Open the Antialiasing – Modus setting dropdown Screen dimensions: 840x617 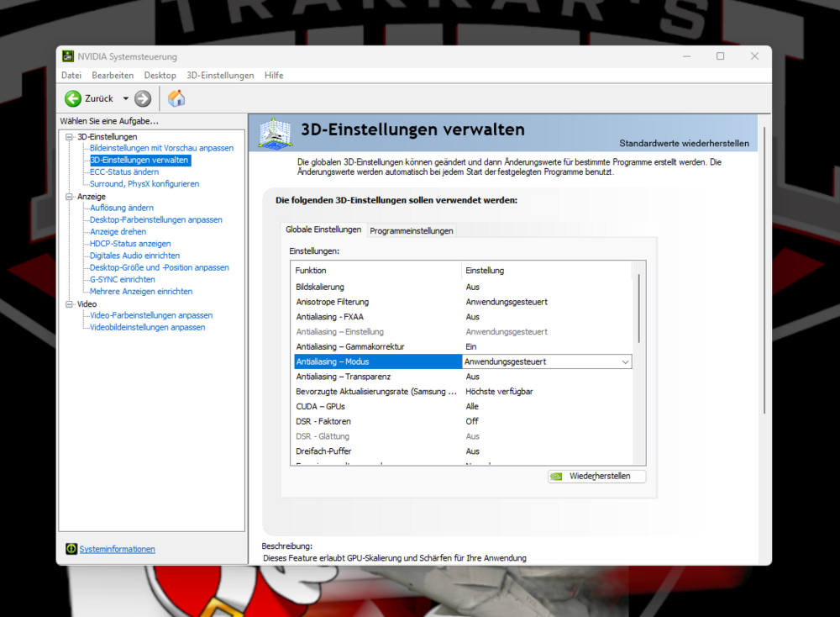coord(625,361)
